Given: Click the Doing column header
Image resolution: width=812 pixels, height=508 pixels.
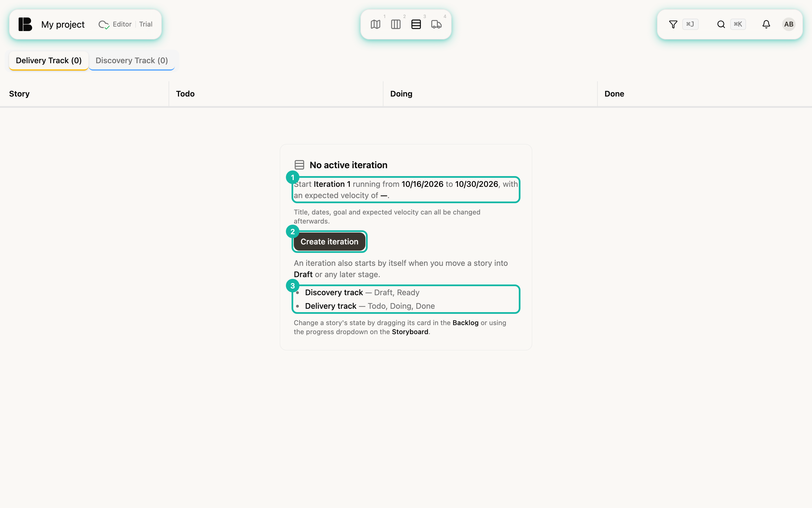Looking at the screenshot, I should [x=401, y=94].
